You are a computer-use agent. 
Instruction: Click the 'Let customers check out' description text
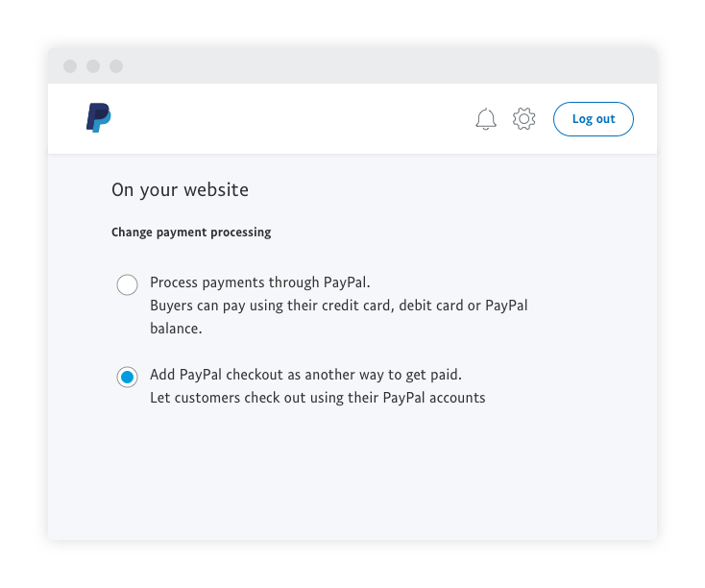click(x=317, y=398)
